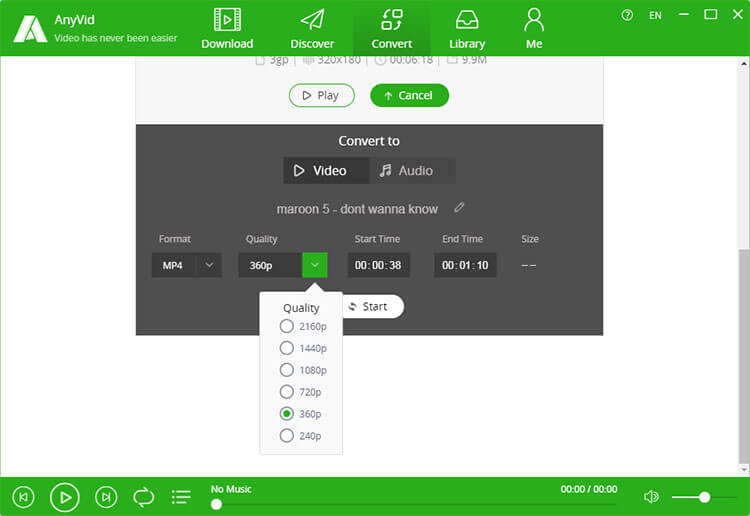Viewport: 750px width, 516px height.
Task: Select 360p quality option
Action: [x=300, y=414]
